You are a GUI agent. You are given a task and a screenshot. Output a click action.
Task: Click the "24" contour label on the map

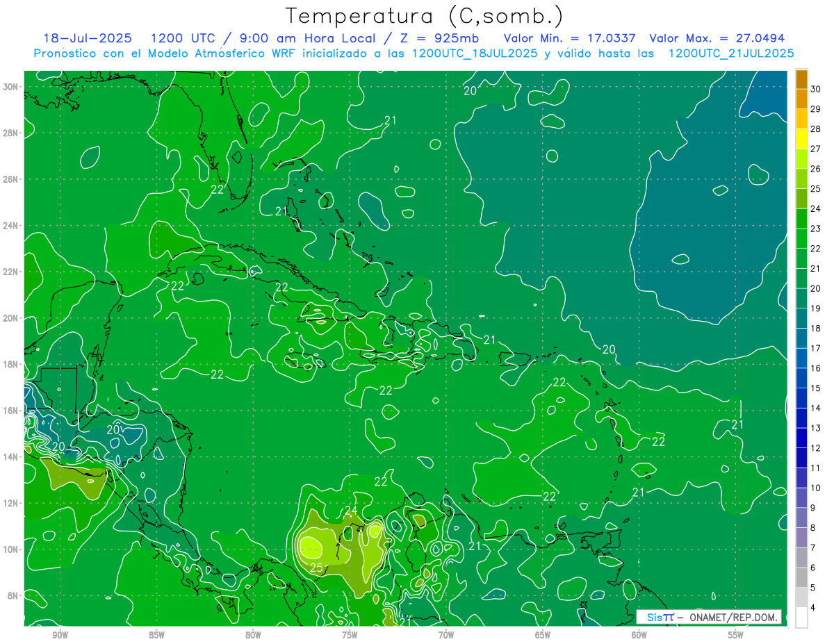[351, 511]
